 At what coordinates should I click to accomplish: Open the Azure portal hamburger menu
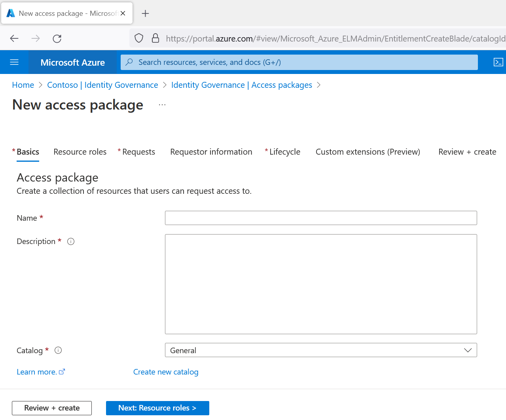pyautogui.click(x=14, y=62)
